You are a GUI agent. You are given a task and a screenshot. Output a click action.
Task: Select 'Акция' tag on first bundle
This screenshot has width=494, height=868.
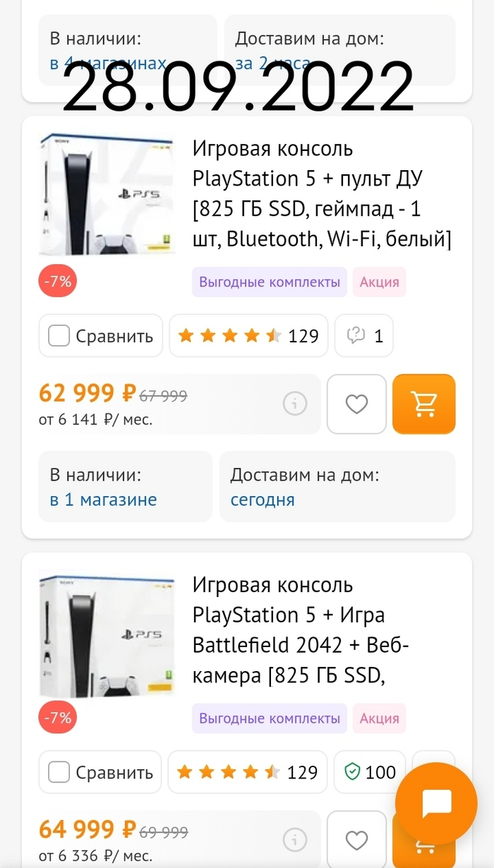[x=380, y=282]
